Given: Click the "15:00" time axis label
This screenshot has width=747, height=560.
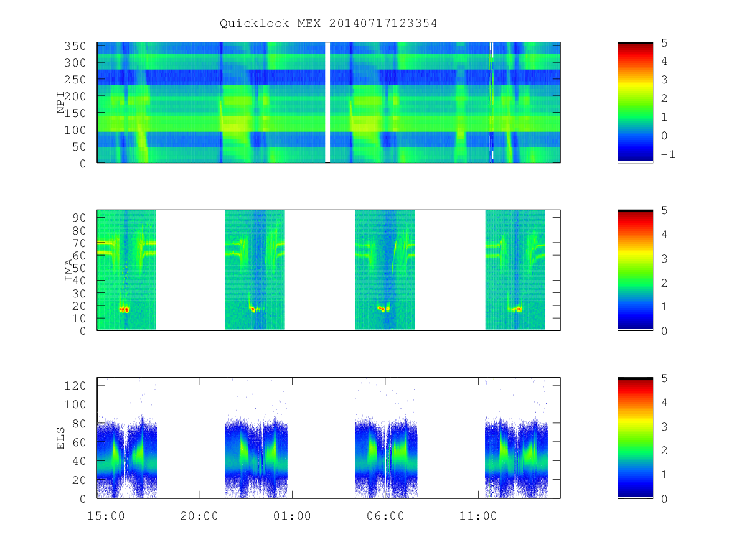Looking at the screenshot, I should click(x=106, y=516).
